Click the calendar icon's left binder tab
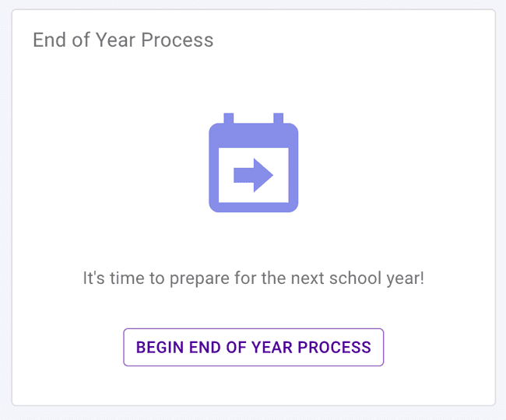The image size is (506, 420). coord(229,118)
